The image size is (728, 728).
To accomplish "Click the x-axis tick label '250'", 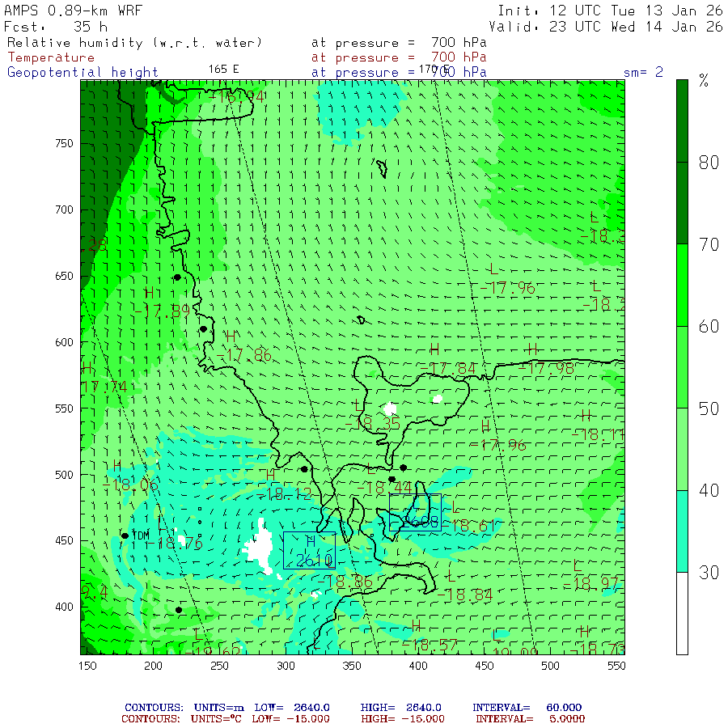I will click(x=219, y=666).
